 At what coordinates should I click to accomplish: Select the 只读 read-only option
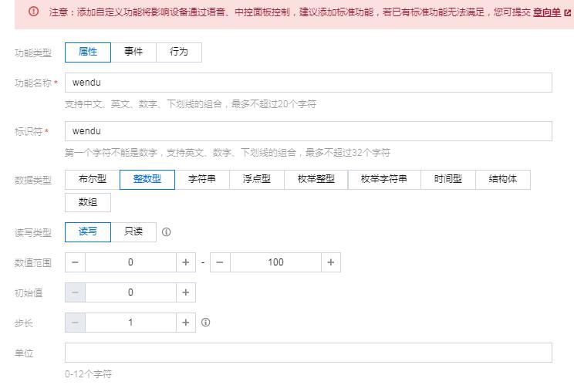(x=133, y=231)
